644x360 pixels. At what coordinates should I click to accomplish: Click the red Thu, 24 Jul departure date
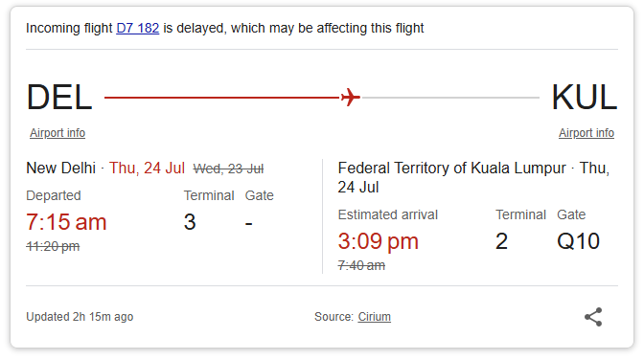click(147, 169)
